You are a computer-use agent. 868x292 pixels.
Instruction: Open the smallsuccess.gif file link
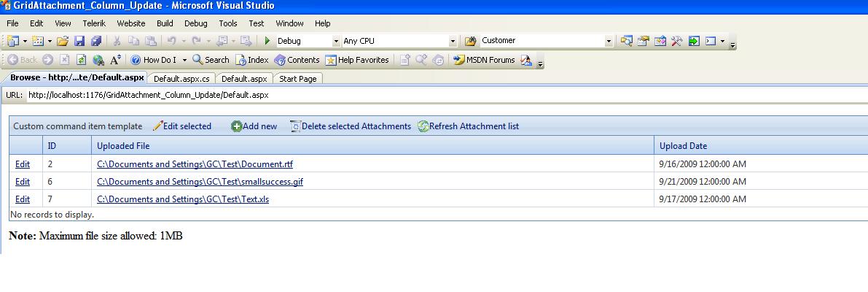pos(200,182)
